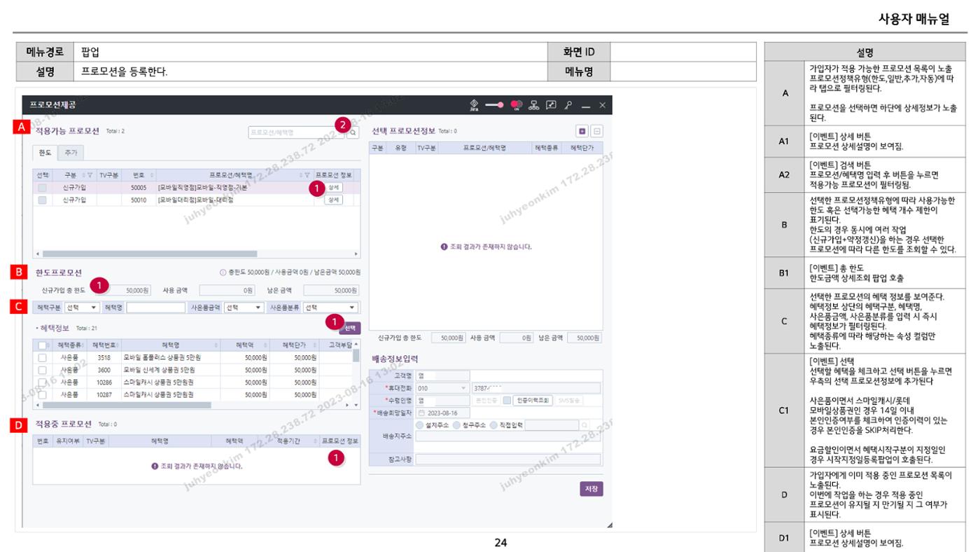Click the search magnifier next to 프로모션/혜택명 field
The height and width of the screenshot is (552, 980).
pos(353,132)
